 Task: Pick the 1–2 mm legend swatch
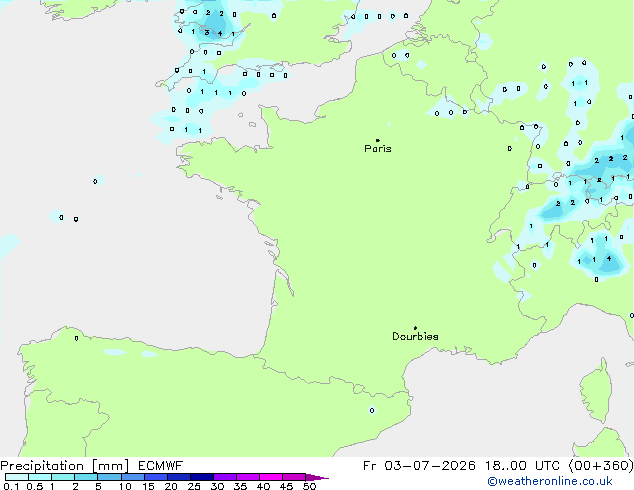click(x=63, y=477)
